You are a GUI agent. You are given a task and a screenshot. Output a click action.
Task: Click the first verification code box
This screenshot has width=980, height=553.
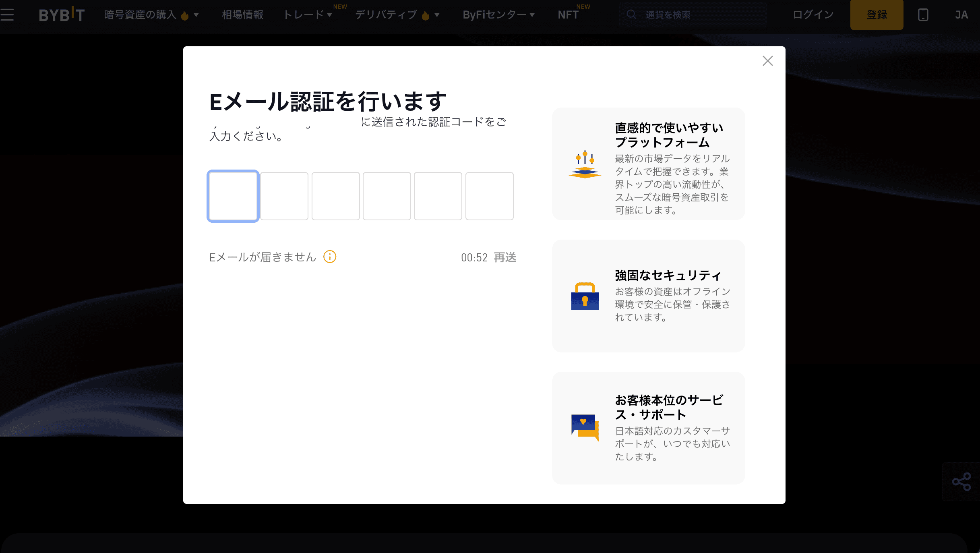(x=233, y=196)
